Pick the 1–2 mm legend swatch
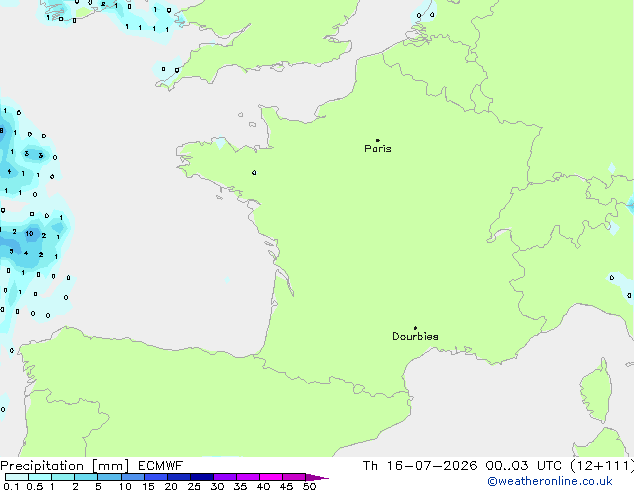The height and width of the screenshot is (490, 634). point(63,477)
